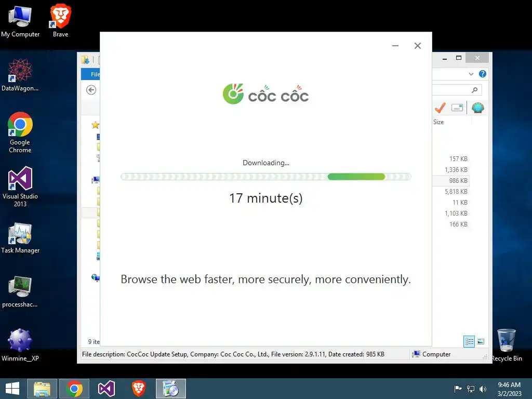Screen dimensions: 532x399
Task: Select the file sized 11 KB
Action: coord(460,203)
